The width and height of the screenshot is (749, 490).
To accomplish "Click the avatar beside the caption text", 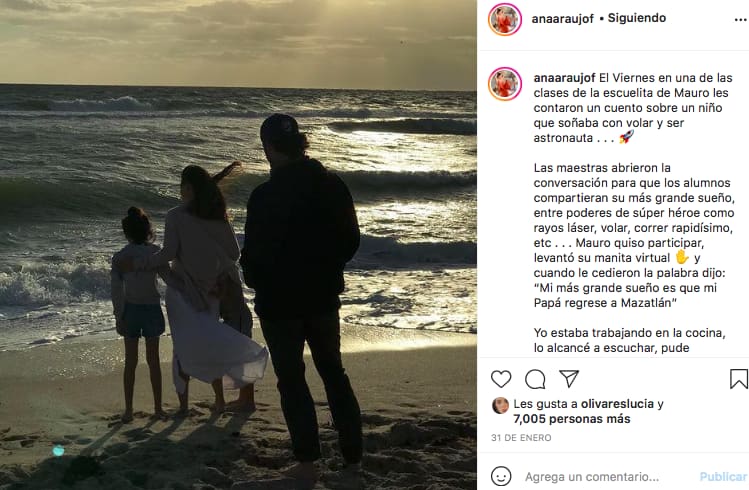I will coord(505,84).
